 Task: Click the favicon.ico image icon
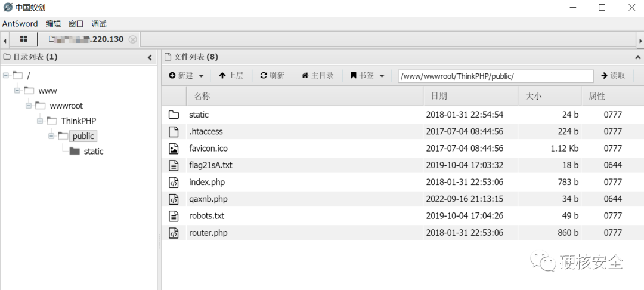(174, 149)
